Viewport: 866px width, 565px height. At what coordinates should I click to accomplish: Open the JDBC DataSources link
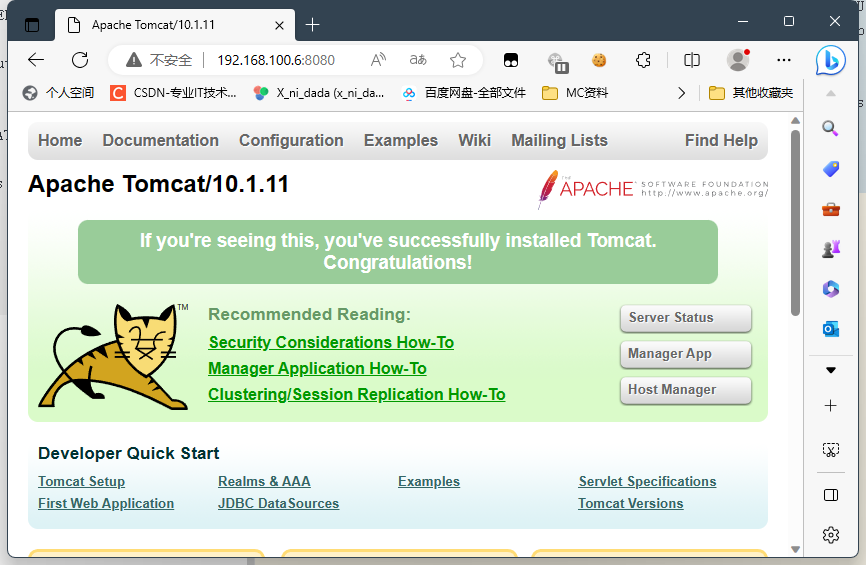[x=278, y=504]
